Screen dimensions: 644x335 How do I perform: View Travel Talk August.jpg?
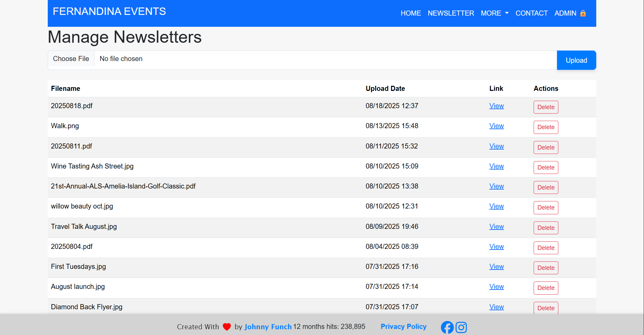coord(496,226)
